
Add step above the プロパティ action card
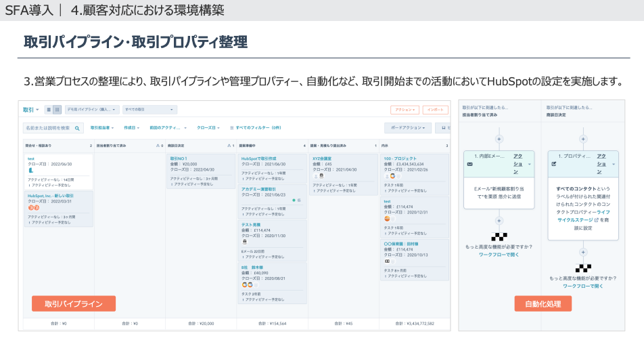pos(583,139)
